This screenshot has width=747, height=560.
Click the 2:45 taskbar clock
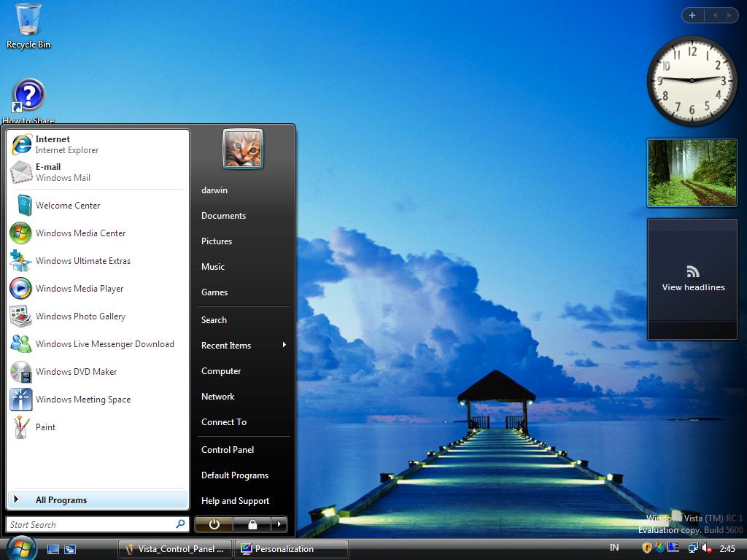[727, 548]
